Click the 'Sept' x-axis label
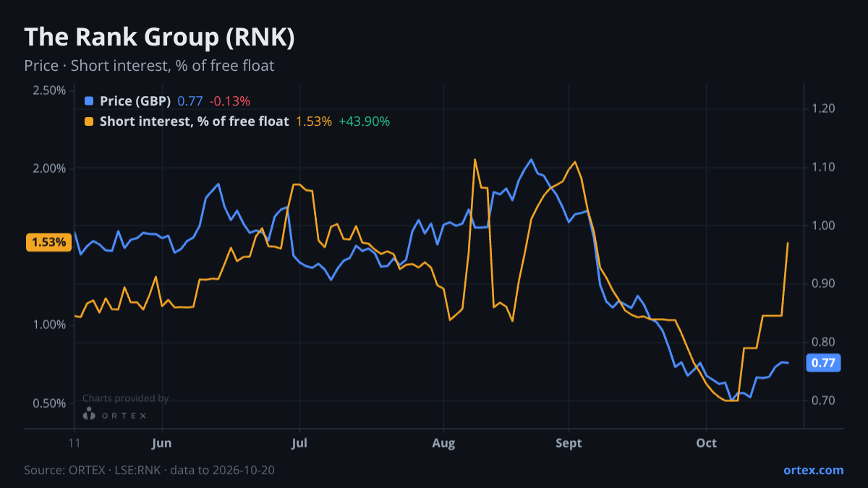 point(569,443)
